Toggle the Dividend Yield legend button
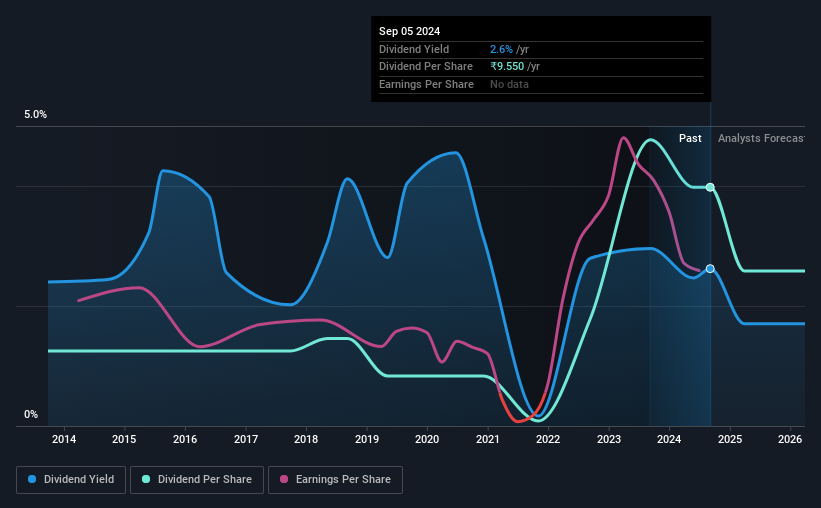The image size is (821, 508). (71, 480)
